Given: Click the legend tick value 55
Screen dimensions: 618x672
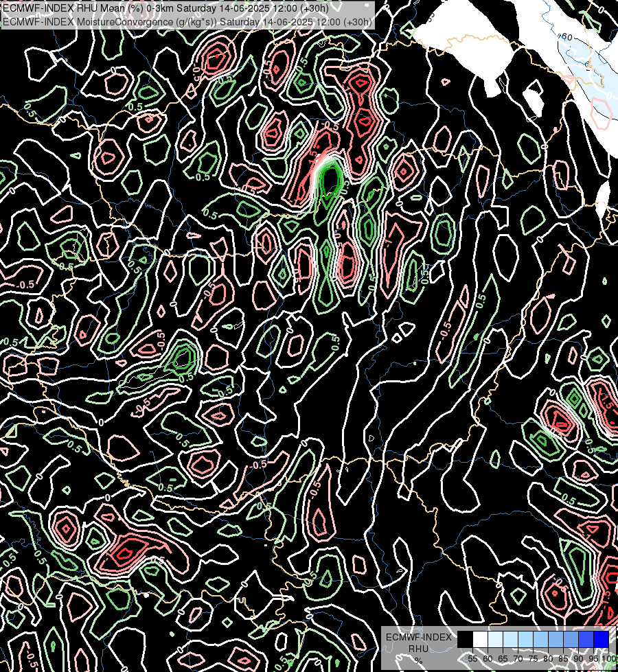Looking at the screenshot, I should [472, 659].
